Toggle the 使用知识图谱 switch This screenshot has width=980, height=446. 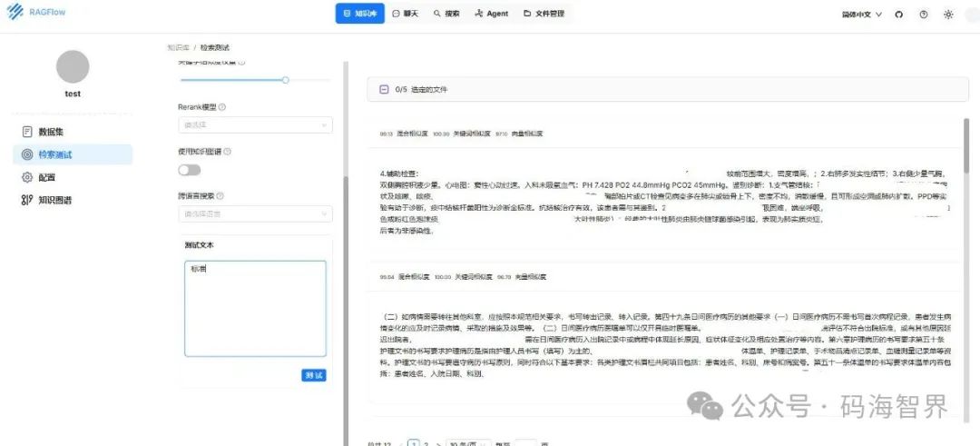click(190, 170)
